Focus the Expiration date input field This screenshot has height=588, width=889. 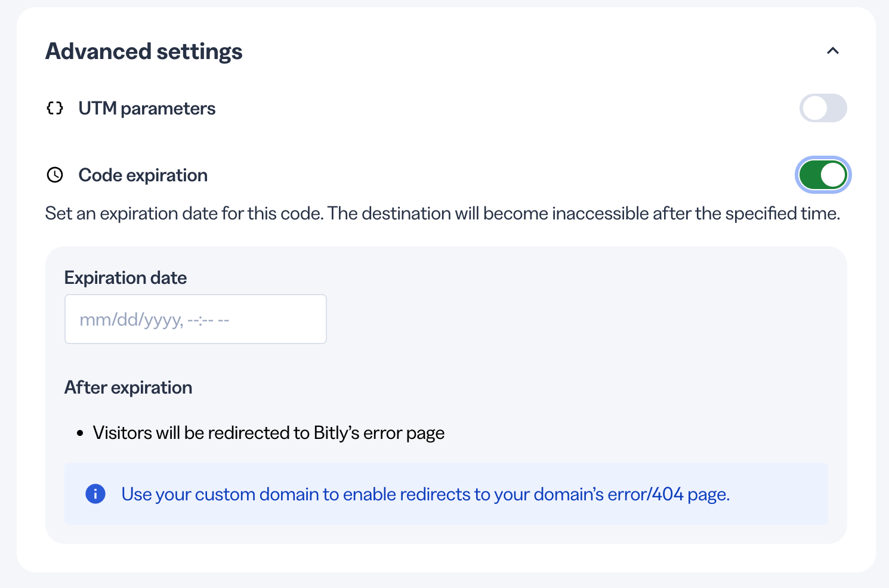(x=196, y=319)
